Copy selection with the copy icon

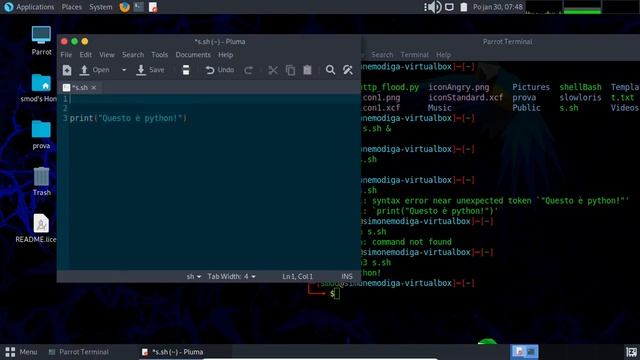tap(290, 70)
